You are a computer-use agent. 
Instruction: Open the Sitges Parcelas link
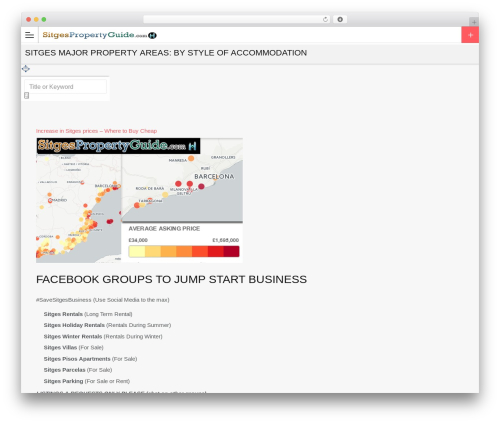pyautogui.click(x=64, y=370)
